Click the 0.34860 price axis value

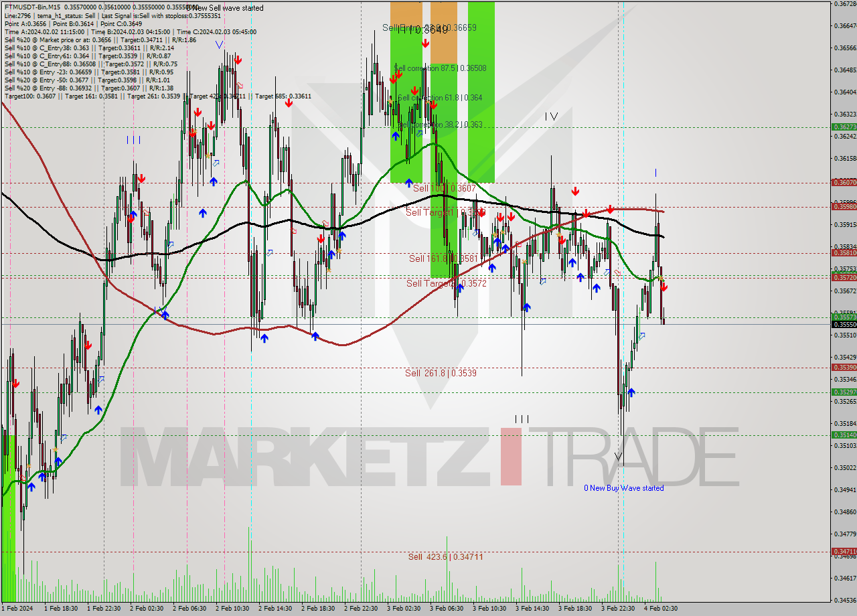[x=846, y=512]
